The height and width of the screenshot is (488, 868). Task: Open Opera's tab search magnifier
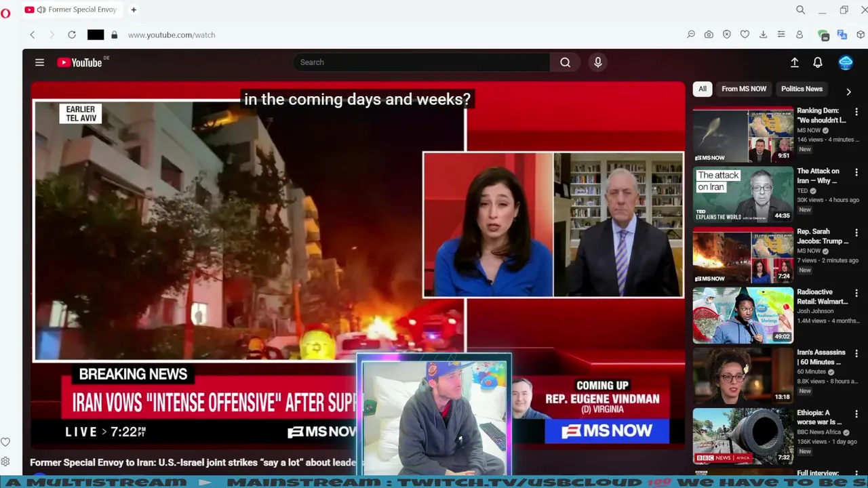(801, 9)
